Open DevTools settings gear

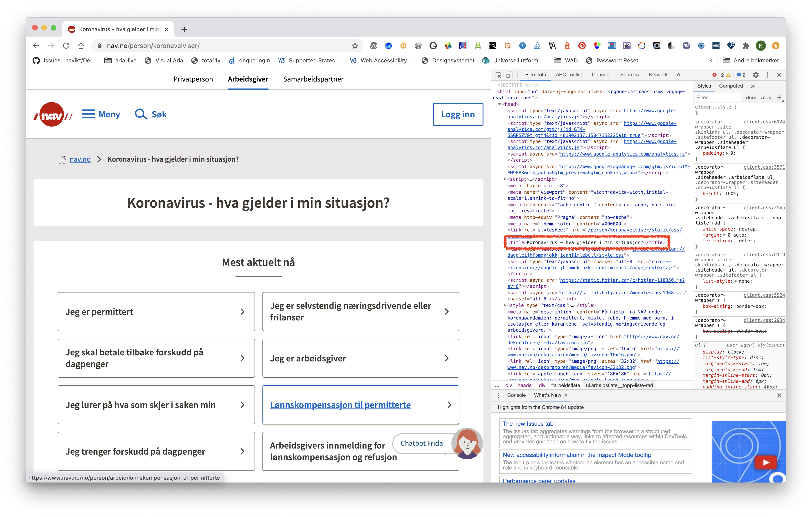[756, 75]
